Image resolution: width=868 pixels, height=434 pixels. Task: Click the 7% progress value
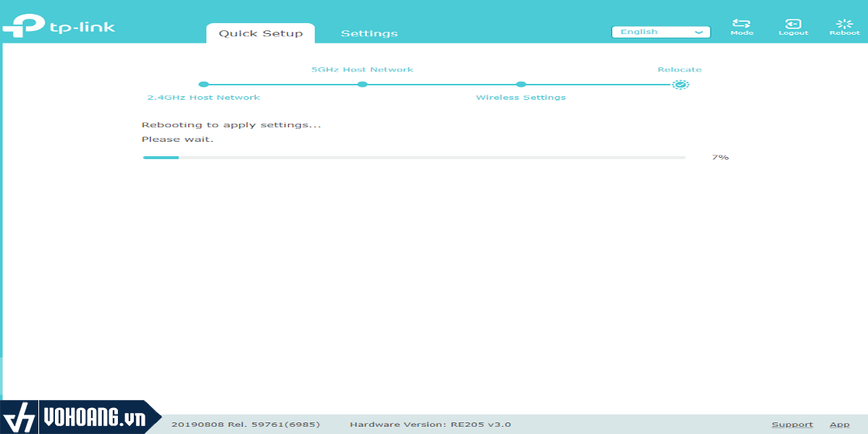[720, 157]
